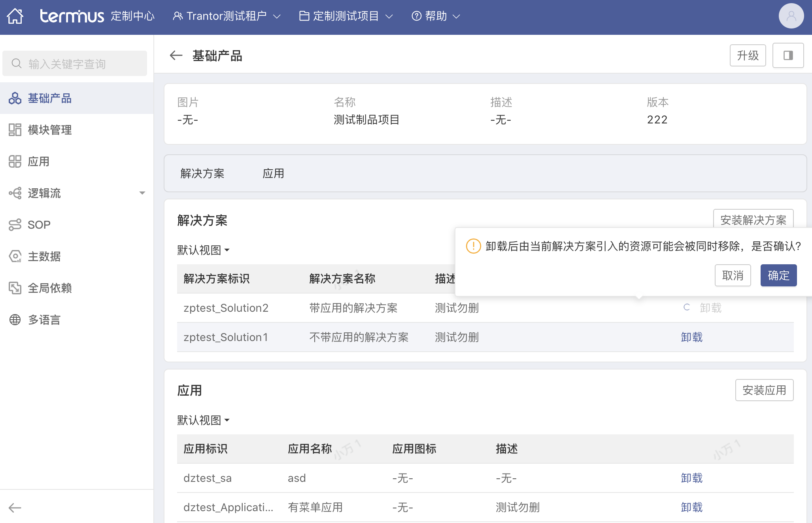
Task: Click the SOP sidebar icon
Action: (x=15, y=225)
